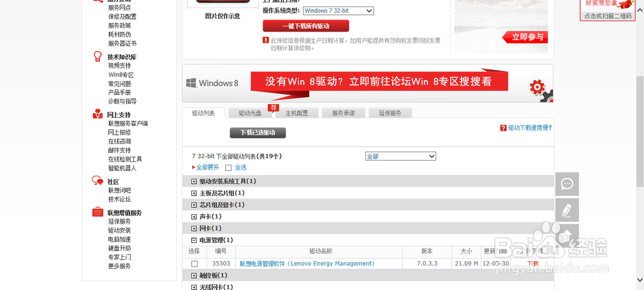The image size is (644, 290).
Task: Open the floating pencil feedback icon
Action: (x=567, y=210)
